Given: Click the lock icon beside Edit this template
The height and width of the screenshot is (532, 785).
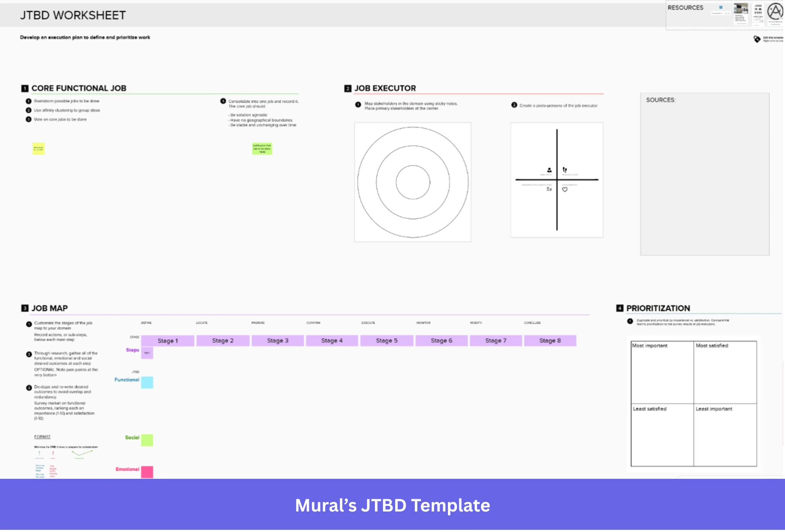Looking at the screenshot, I should click(x=757, y=39).
